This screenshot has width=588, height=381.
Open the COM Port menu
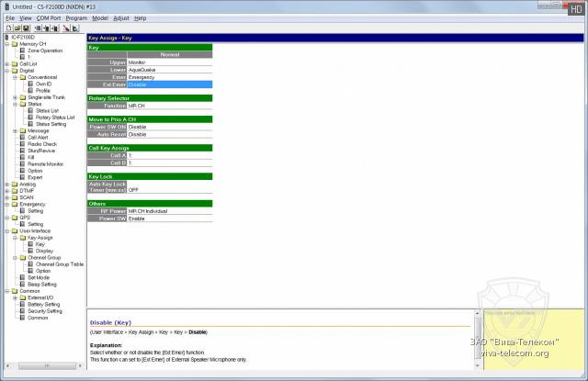(49, 18)
